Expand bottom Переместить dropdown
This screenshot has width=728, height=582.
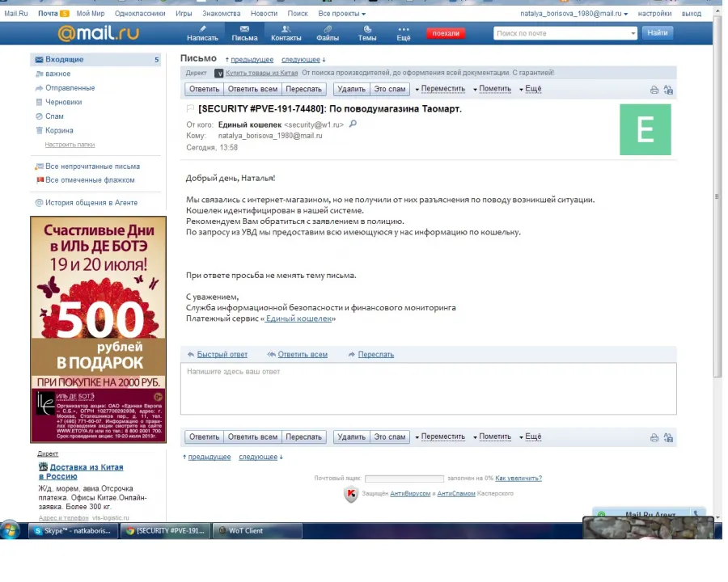coord(440,436)
